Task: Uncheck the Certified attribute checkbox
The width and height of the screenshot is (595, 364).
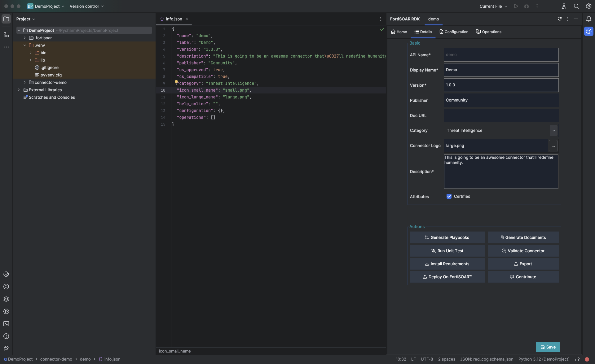Action: tap(449, 197)
